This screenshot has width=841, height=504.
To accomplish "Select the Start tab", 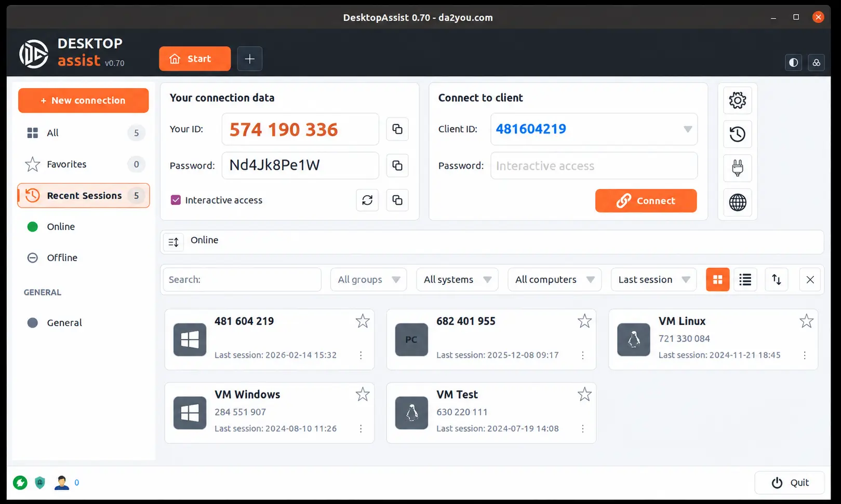I will point(195,59).
